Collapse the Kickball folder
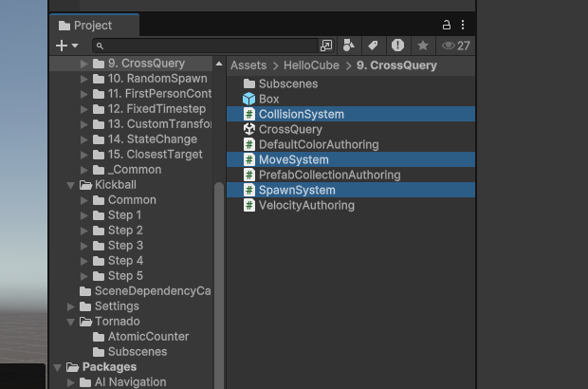The height and width of the screenshot is (389, 588). tap(70, 185)
